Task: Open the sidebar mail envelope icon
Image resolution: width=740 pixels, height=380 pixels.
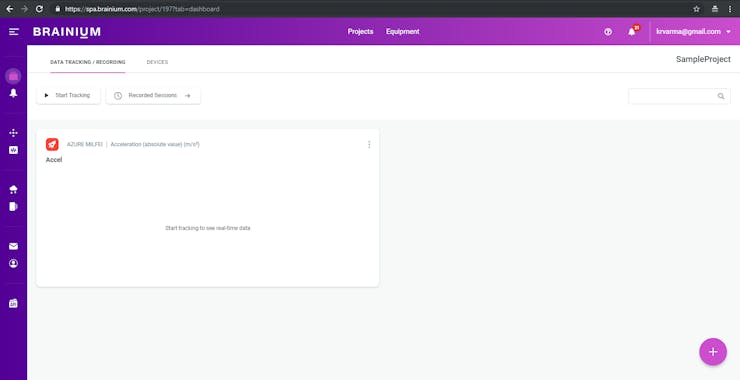Action: click(x=13, y=246)
